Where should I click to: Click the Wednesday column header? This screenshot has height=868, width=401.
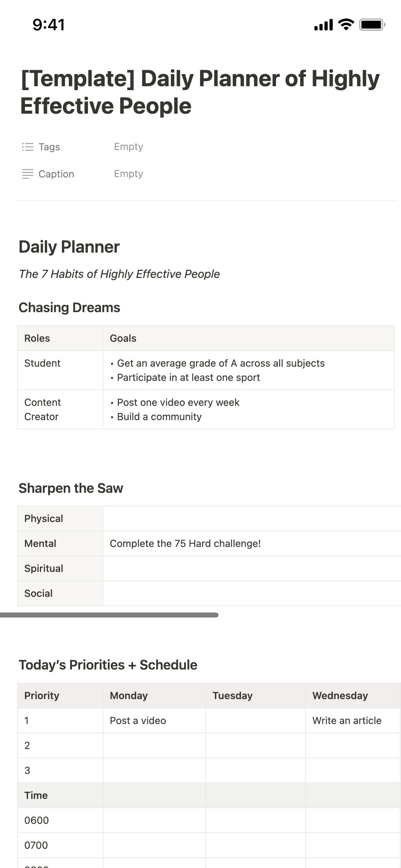coord(340,696)
